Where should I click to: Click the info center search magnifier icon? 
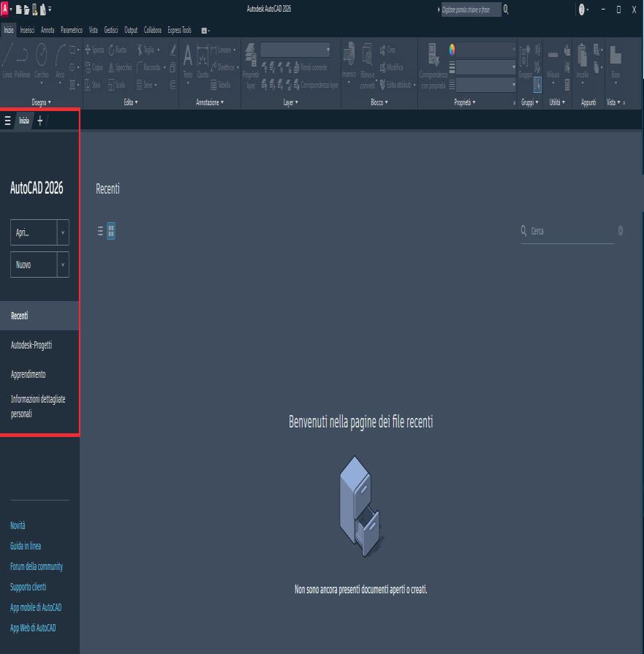coord(506,9)
